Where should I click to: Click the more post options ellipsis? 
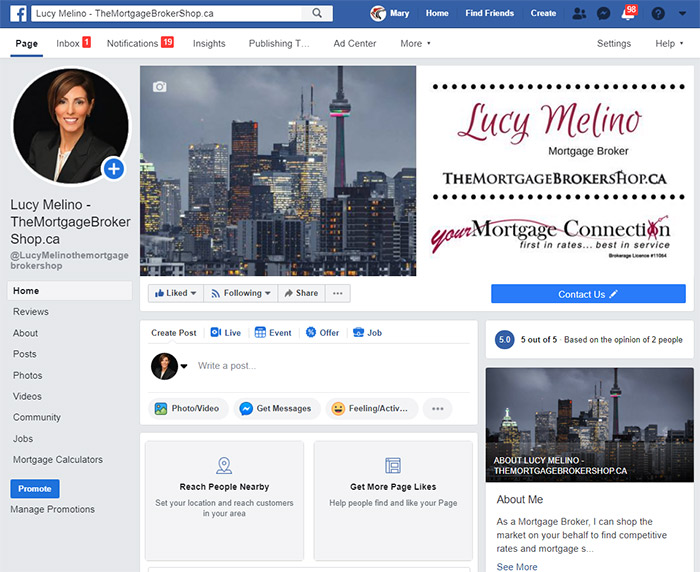coord(438,409)
